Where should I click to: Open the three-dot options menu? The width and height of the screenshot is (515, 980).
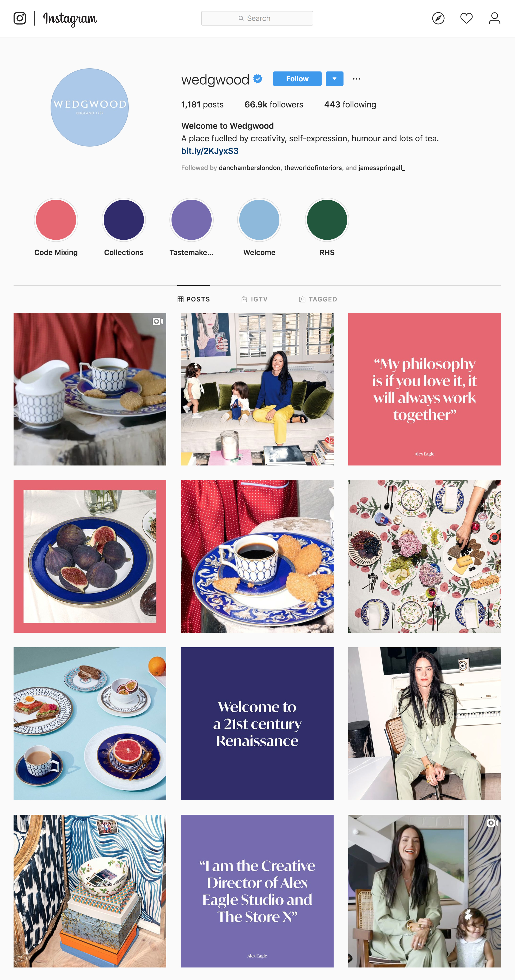[356, 79]
